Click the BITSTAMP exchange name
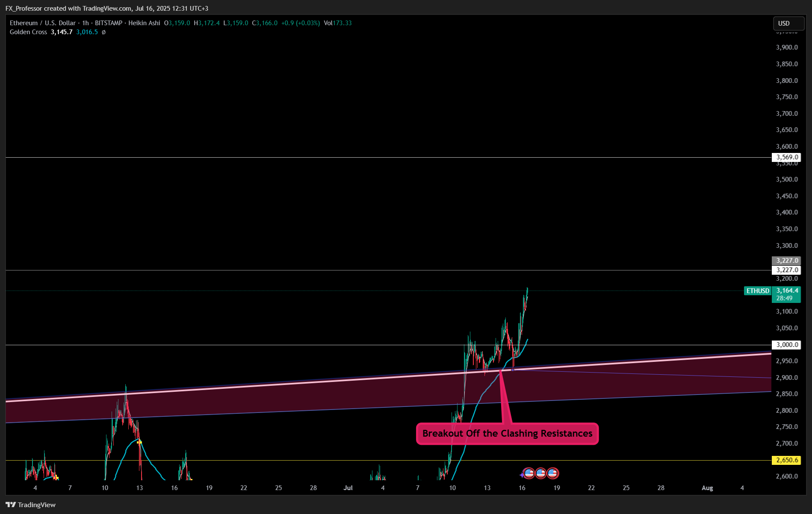Viewport: 812px width, 514px height. (x=109, y=23)
